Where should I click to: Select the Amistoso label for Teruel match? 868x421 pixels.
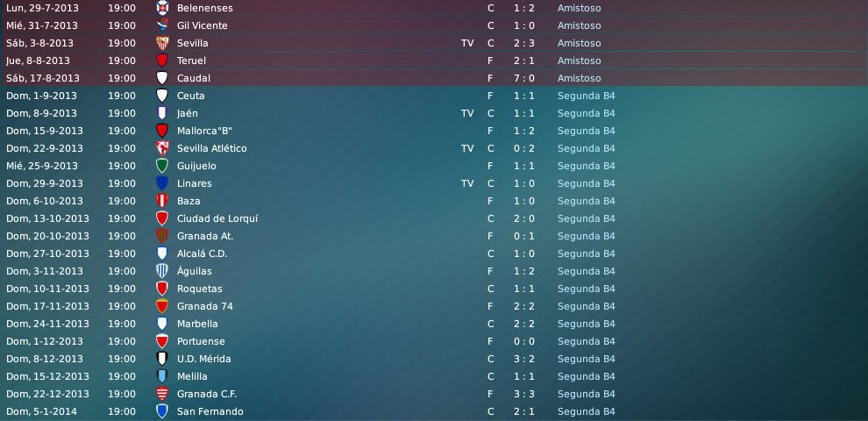(x=579, y=61)
